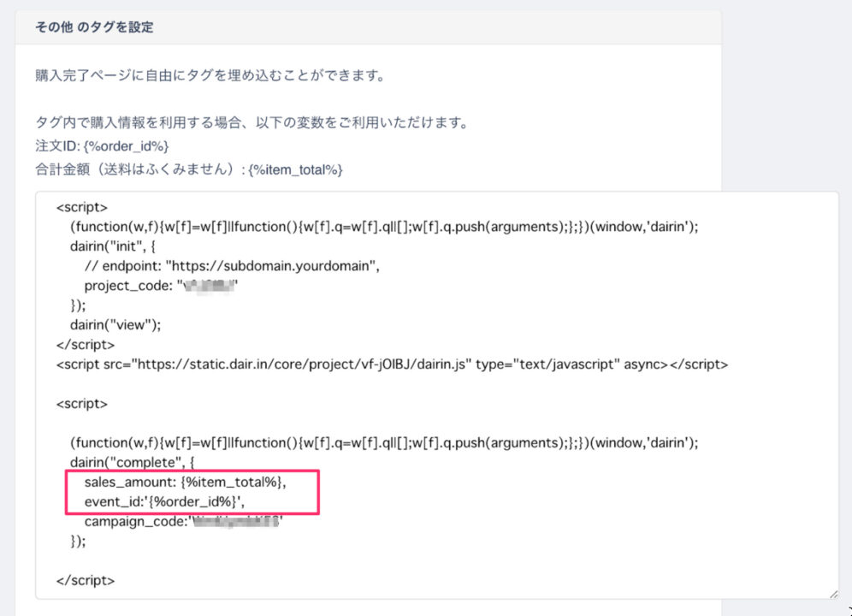852x616 pixels.
Task: Click the '// endpoint: "https://subdomain.yourdomain"' comment line
Action: [x=232, y=266]
